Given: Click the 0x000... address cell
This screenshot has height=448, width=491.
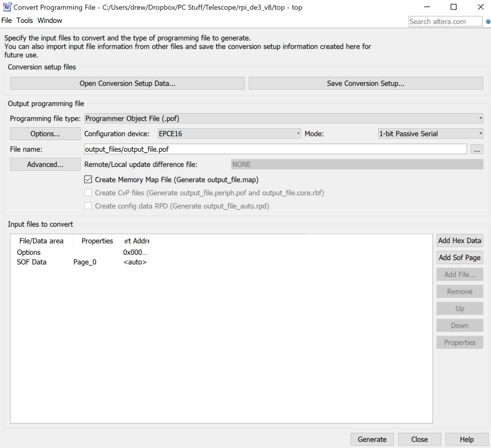Looking at the screenshot, I should pos(135,252).
